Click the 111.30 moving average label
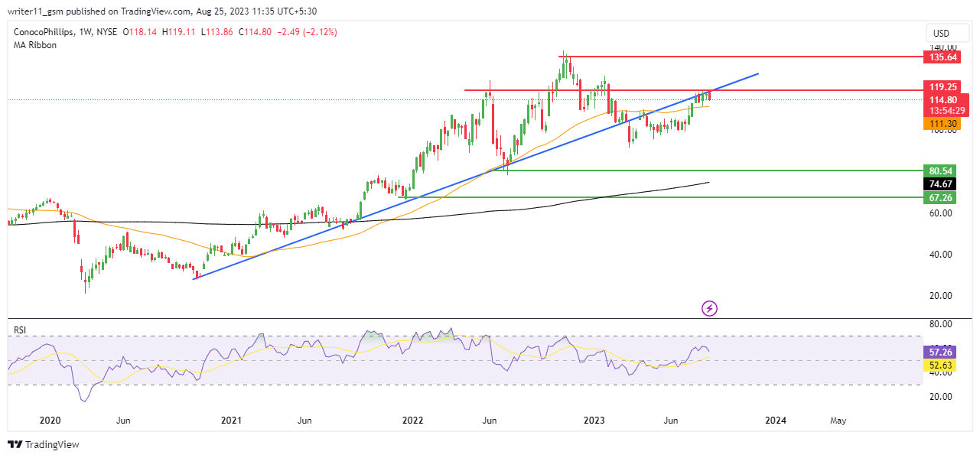The height and width of the screenshot is (458, 980). (x=943, y=123)
